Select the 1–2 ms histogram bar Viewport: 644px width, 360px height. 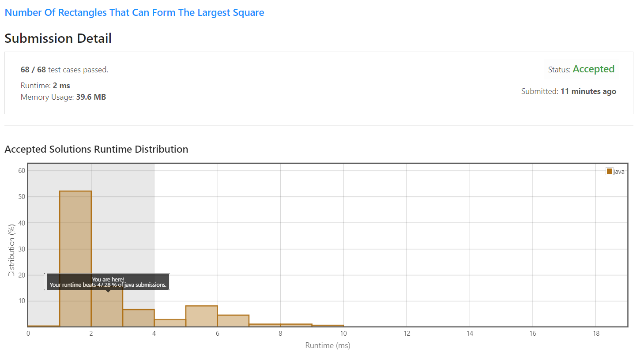(75, 259)
